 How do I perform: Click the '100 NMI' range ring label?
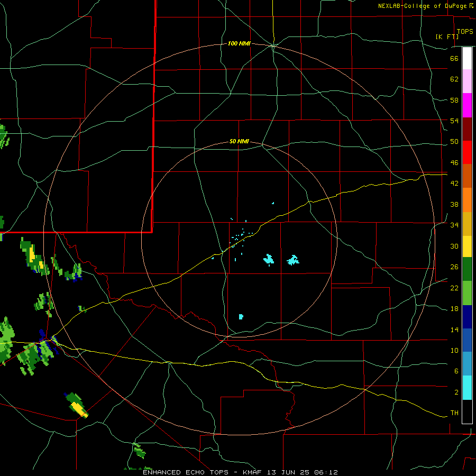239,44
